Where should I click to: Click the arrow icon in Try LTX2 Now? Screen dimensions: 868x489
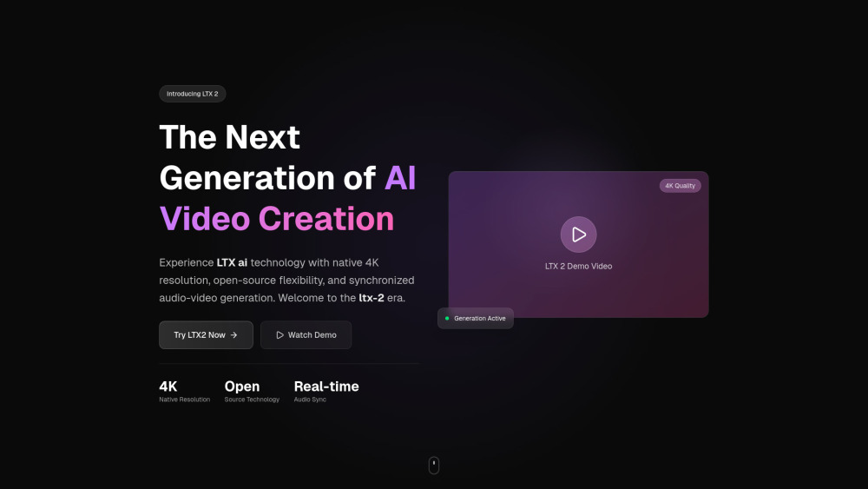tap(233, 335)
